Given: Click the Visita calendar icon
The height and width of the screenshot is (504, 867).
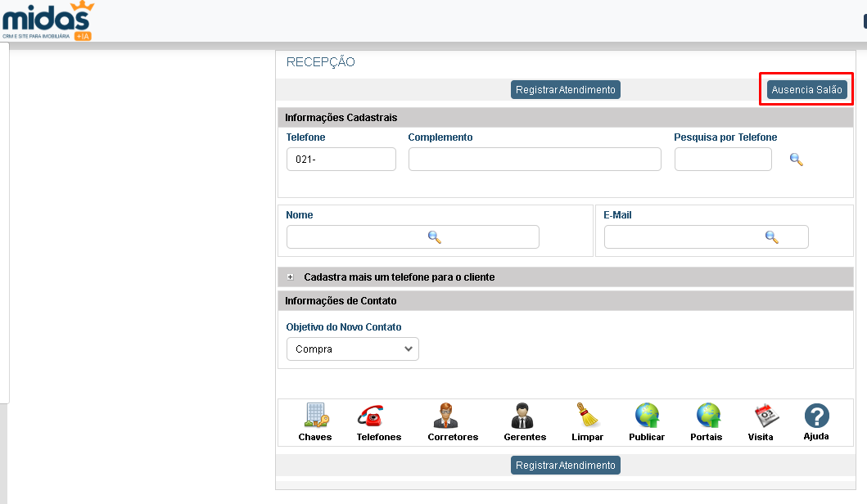Looking at the screenshot, I should coord(761,415).
